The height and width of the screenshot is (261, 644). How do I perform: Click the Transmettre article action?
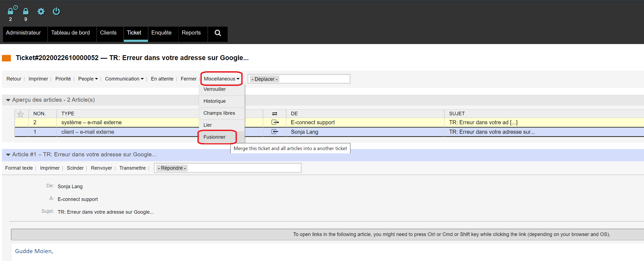[132, 168]
